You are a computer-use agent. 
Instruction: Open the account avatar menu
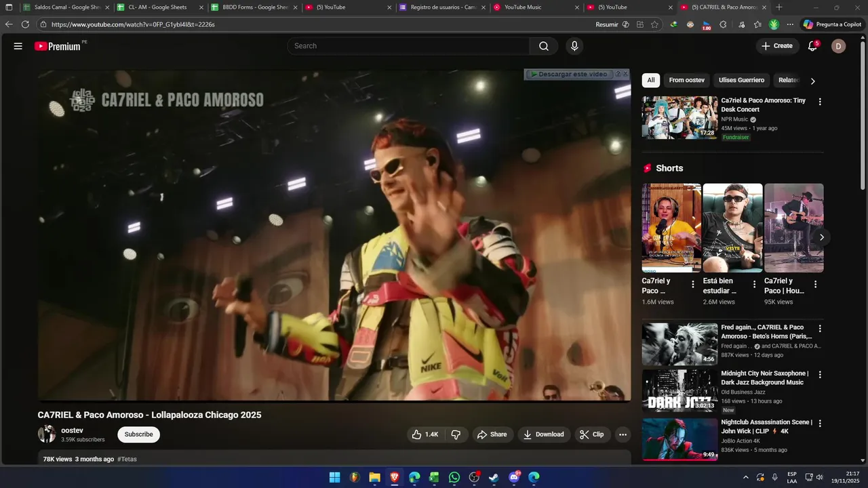pyautogui.click(x=838, y=46)
